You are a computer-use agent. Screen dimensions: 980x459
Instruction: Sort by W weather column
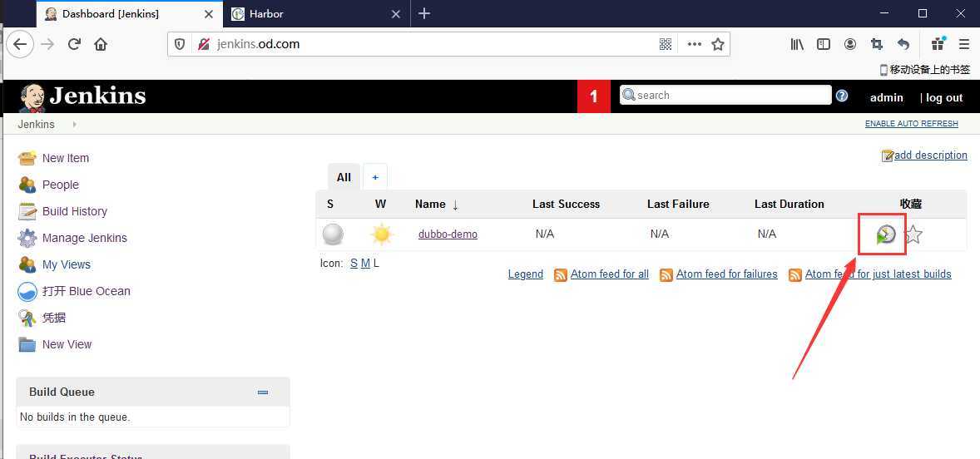coord(381,205)
